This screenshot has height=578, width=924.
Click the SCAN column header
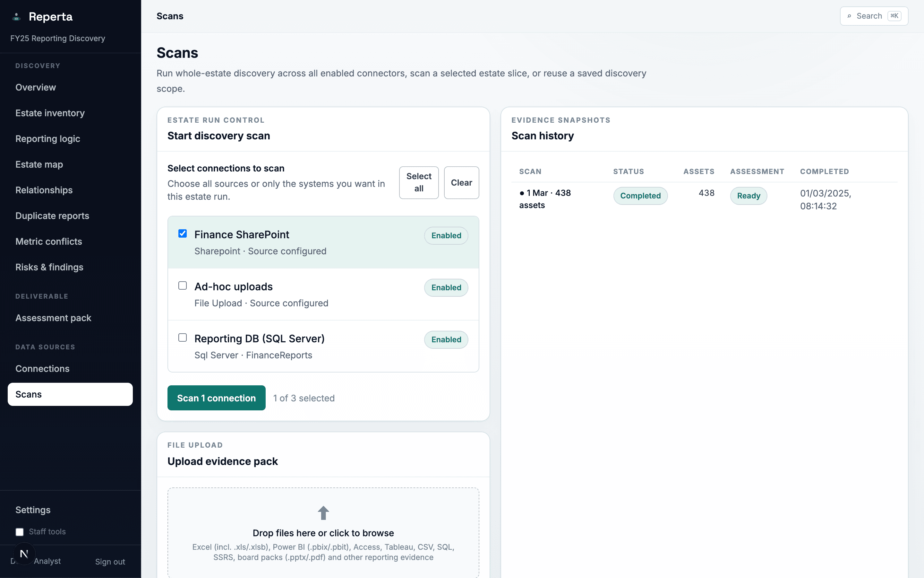[x=530, y=172]
